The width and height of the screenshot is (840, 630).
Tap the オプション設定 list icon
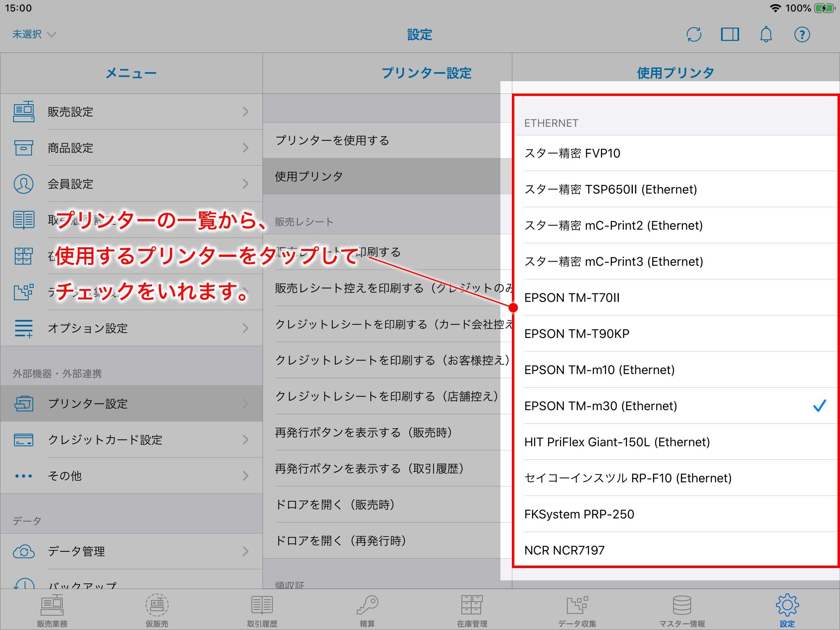tap(24, 328)
